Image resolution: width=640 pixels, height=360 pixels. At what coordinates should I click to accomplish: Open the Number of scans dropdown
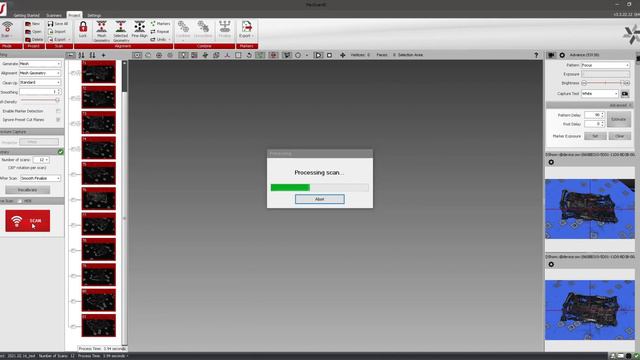click(41, 160)
